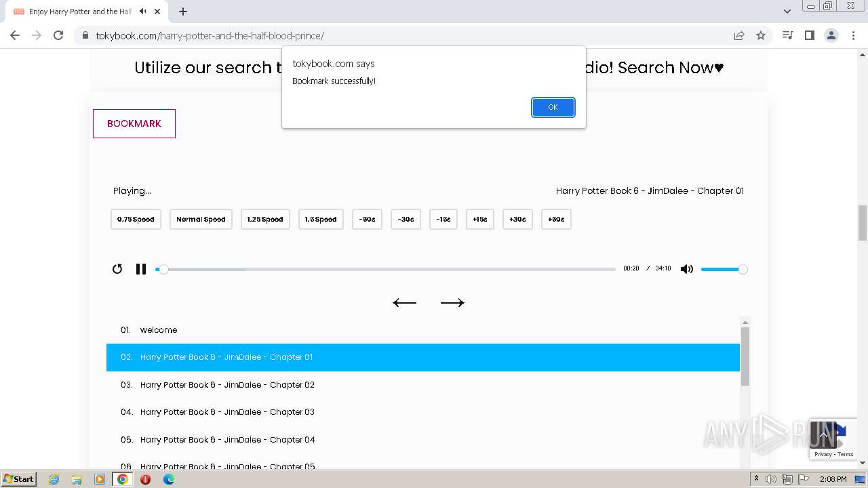
Task: Rewind audio by 15 seconds
Action: click(x=443, y=220)
